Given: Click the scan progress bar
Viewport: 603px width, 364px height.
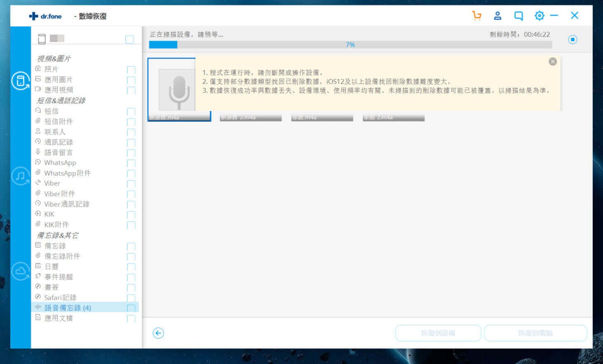Looking at the screenshot, I should click(350, 45).
